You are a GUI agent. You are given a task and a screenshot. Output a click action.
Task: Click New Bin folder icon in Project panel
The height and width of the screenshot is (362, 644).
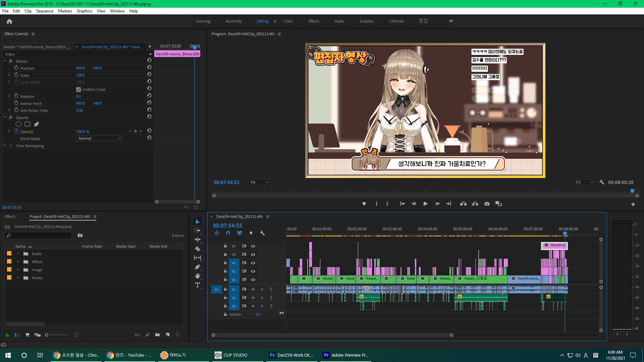pyautogui.click(x=157, y=335)
